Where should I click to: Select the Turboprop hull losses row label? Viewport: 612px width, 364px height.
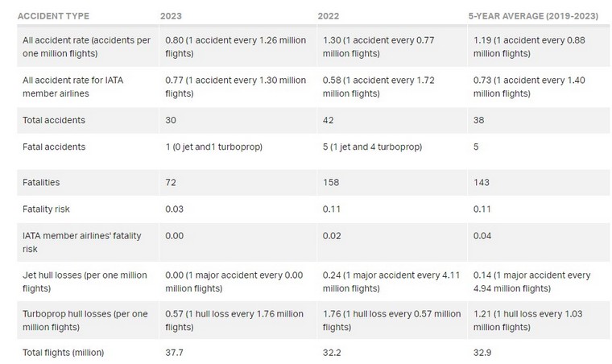[85, 321]
